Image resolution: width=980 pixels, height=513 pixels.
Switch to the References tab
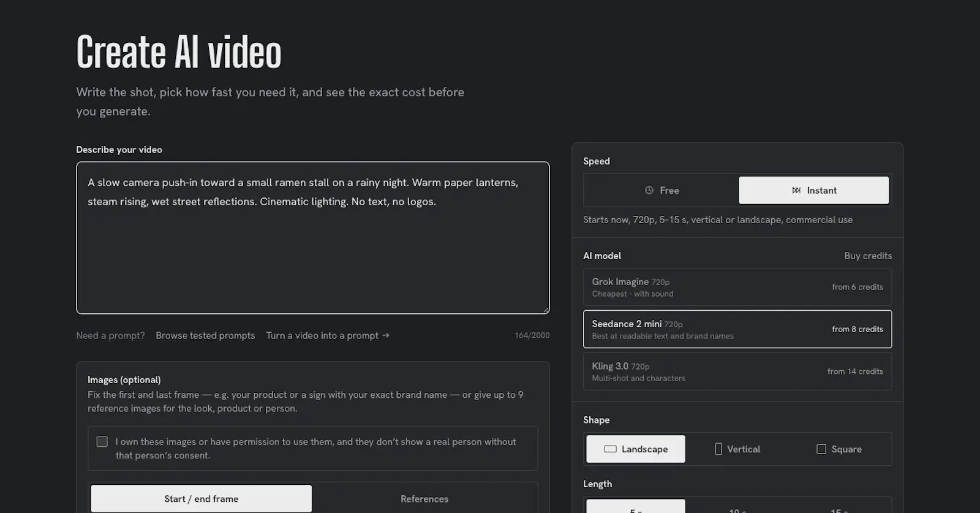coord(424,499)
